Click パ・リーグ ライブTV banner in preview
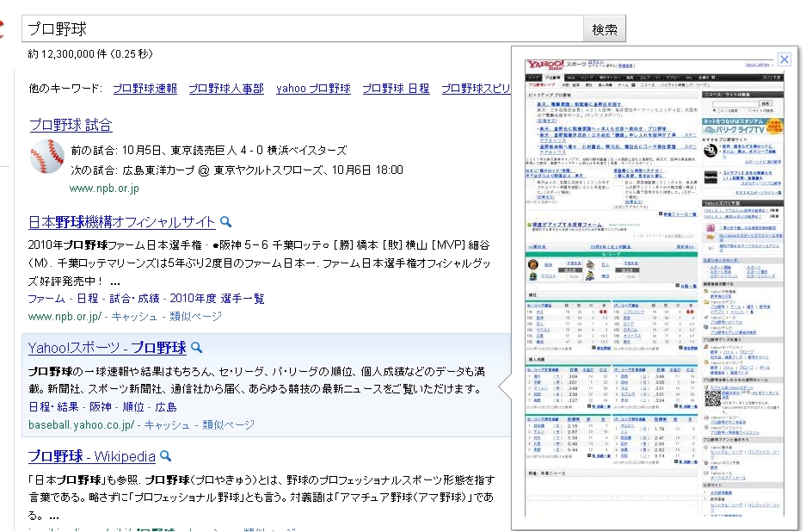The width and height of the screenshot is (812, 532). coord(742,127)
